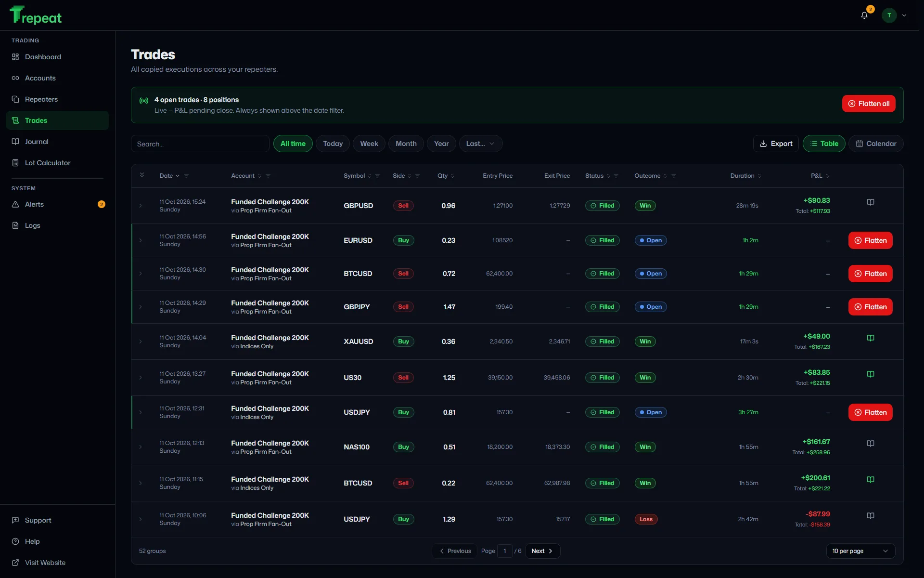Open Visit Website link
Image resolution: width=924 pixels, height=578 pixels.
coord(57,563)
